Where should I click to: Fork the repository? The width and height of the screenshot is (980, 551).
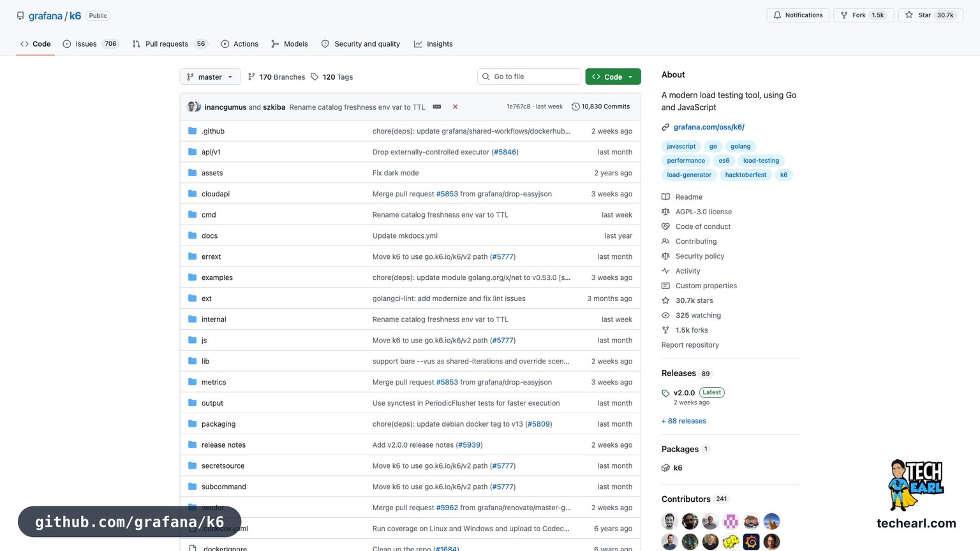click(x=863, y=15)
